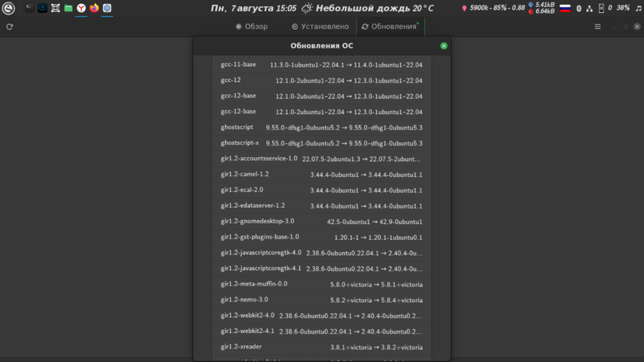Screen dimensions: 644x362
Task: Click version 1.20.1-1 → 1.20.1-1ubuntu0.1
Action: [x=378, y=238]
